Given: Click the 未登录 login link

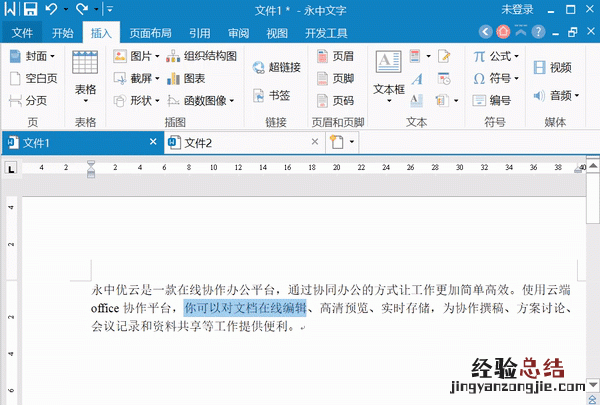Looking at the screenshot, I should (517, 10).
